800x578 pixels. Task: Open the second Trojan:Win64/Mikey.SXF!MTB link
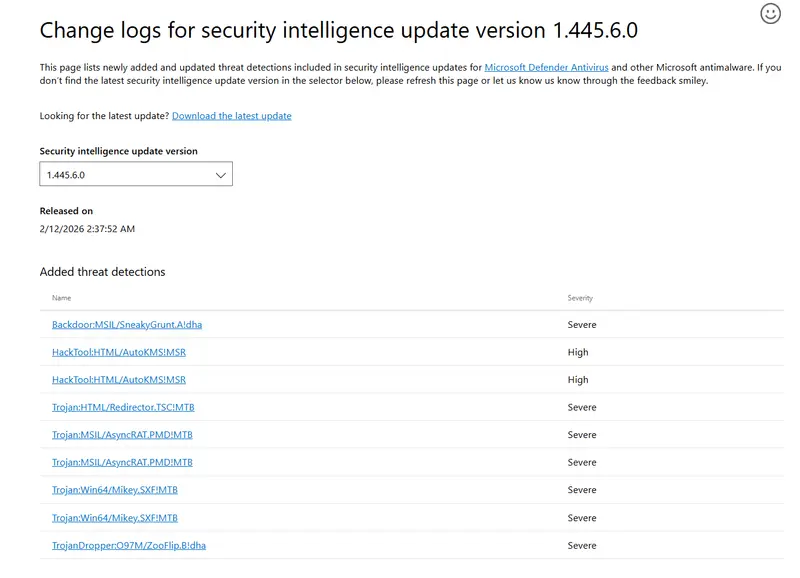[114, 518]
